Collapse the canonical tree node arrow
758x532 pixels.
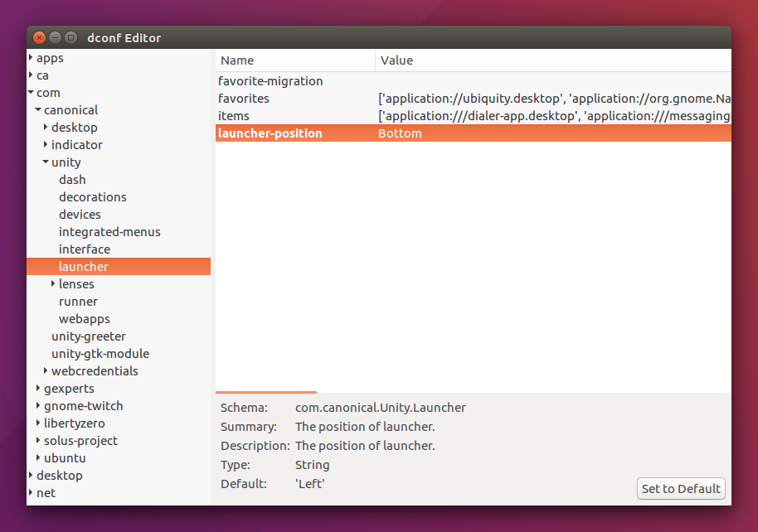(38, 109)
